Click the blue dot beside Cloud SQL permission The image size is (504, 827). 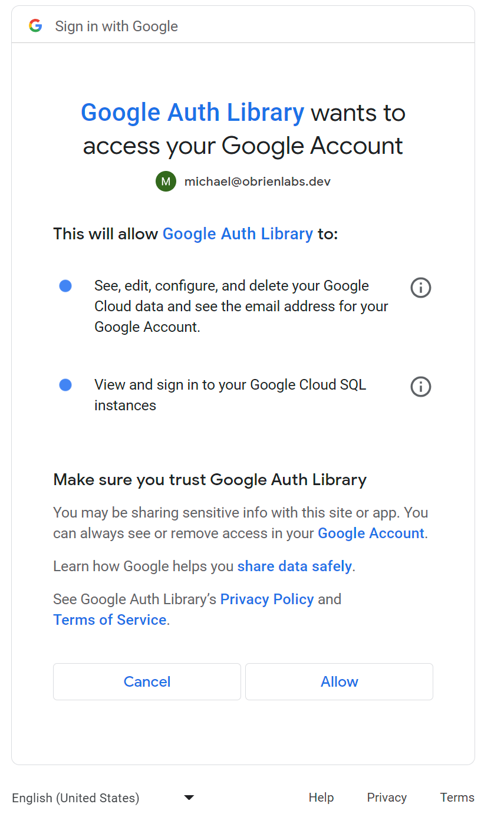pyautogui.click(x=65, y=384)
